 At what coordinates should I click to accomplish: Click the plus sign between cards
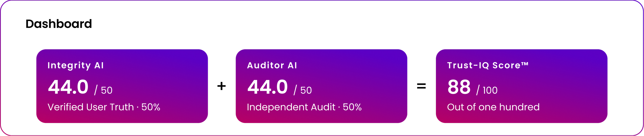(221, 86)
